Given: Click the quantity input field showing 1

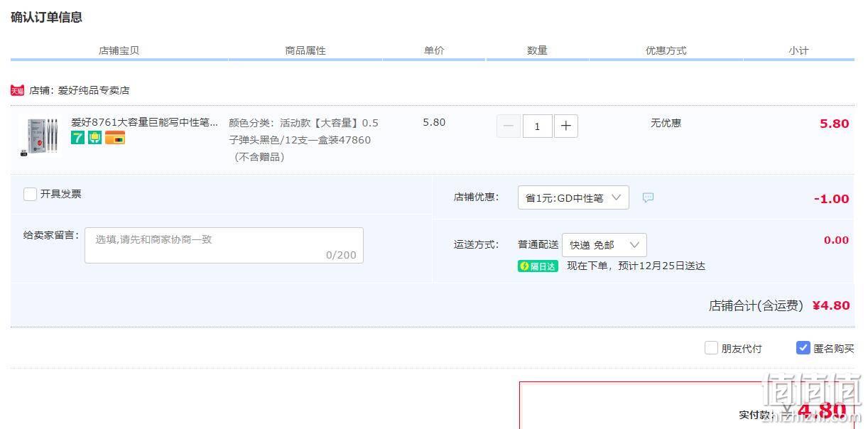Looking at the screenshot, I should (x=537, y=126).
